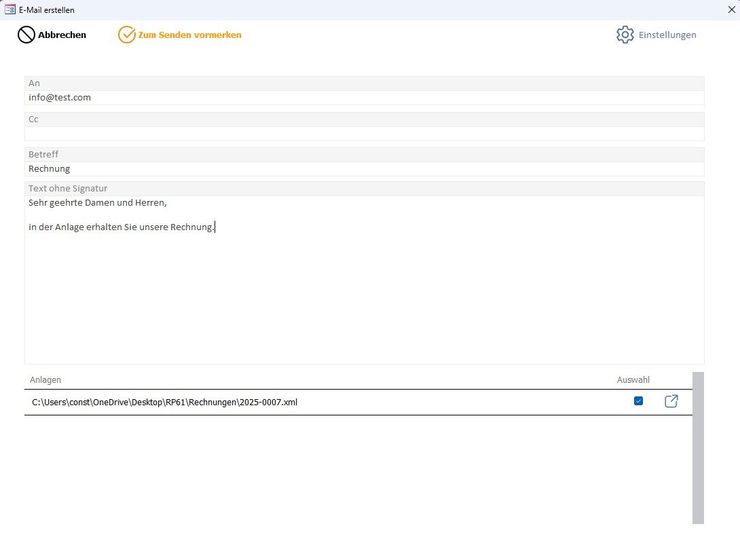This screenshot has height=560, width=740.
Task: Click into the empty Cc field
Action: click(365, 134)
